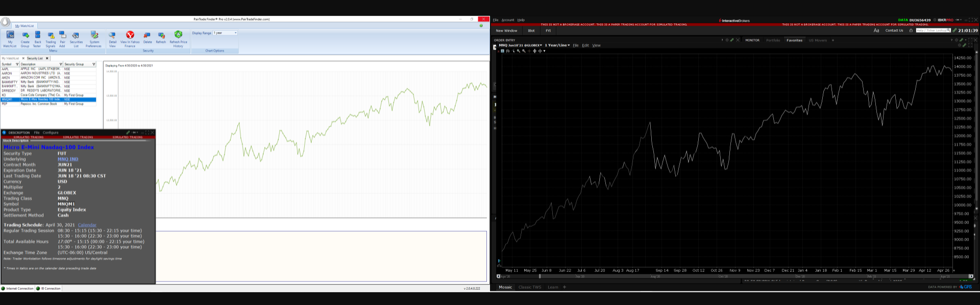Open the chart File menu
980x305 pixels.
point(576,45)
